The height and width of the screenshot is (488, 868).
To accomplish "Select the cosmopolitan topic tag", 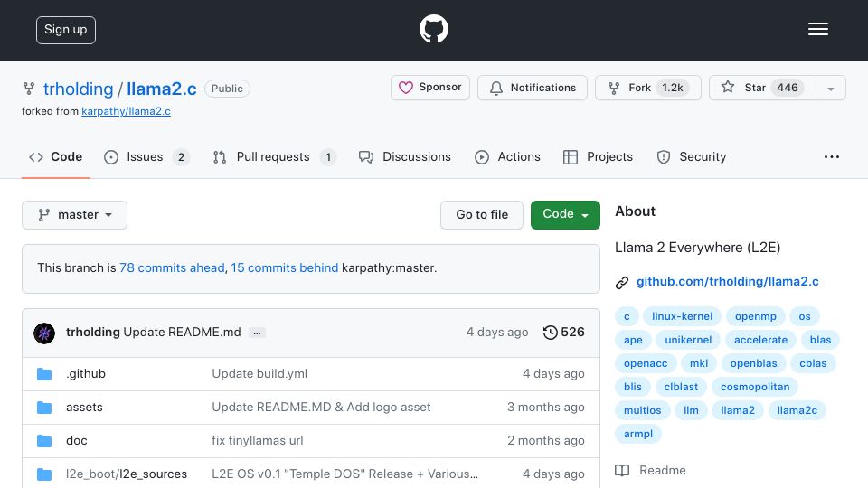I will click(x=755, y=387).
